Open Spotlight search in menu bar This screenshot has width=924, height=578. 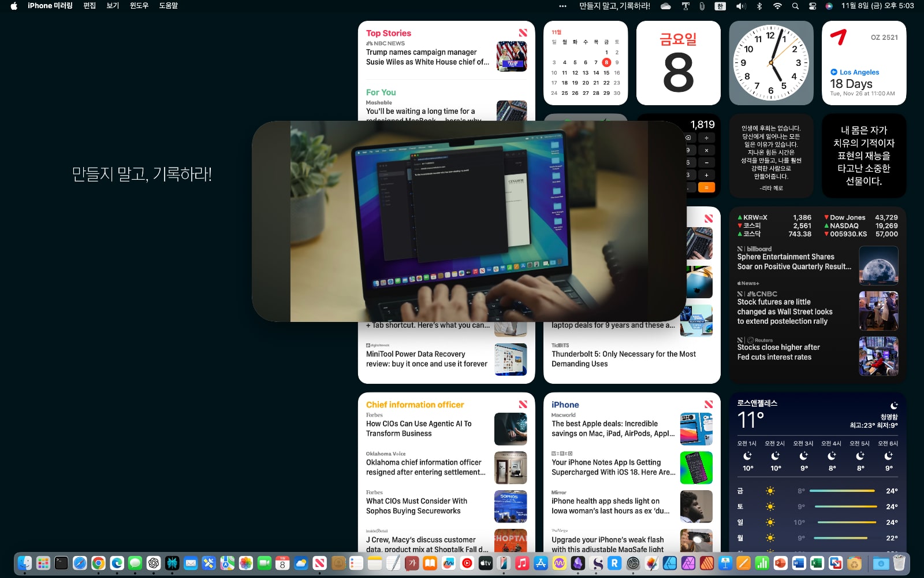pyautogui.click(x=795, y=6)
